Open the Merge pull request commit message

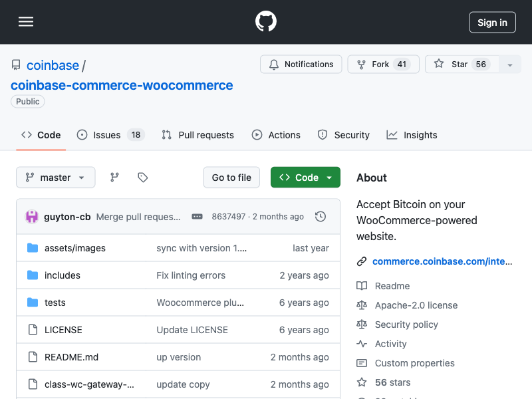click(138, 217)
